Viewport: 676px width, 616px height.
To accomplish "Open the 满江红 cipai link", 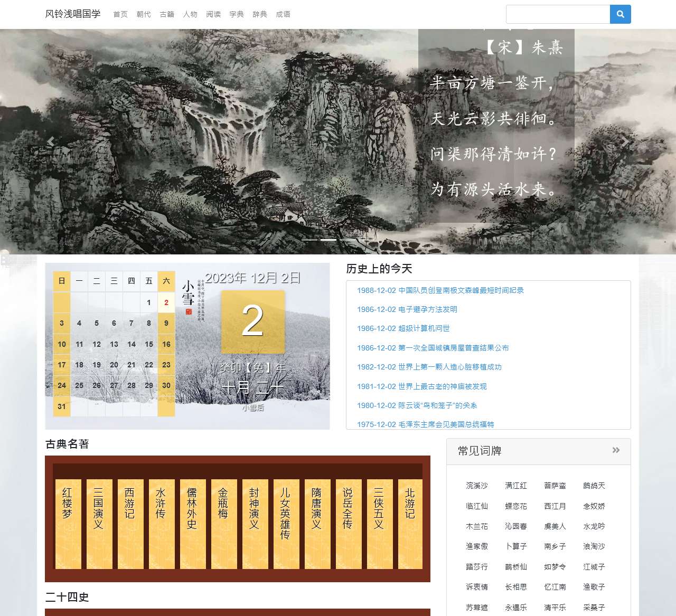I will 516,486.
